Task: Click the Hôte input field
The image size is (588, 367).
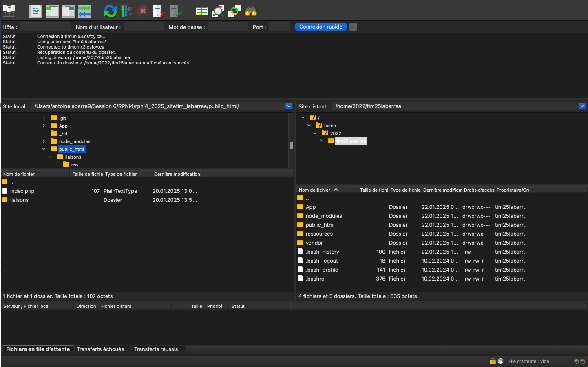Action: [45, 27]
